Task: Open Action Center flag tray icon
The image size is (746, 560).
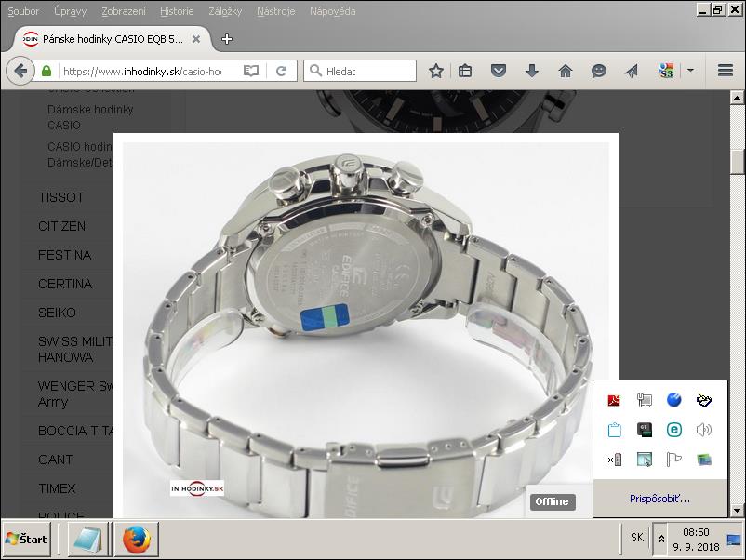Action: (x=674, y=460)
